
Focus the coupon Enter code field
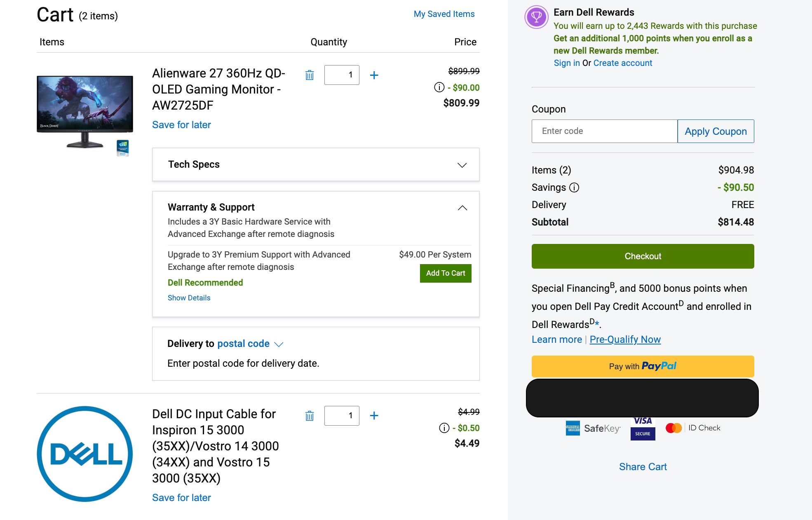pyautogui.click(x=604, y=131)
